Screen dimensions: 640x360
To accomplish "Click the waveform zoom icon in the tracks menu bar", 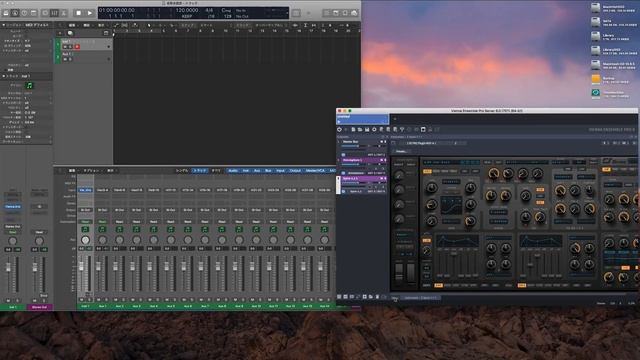I will click(295, 25).
